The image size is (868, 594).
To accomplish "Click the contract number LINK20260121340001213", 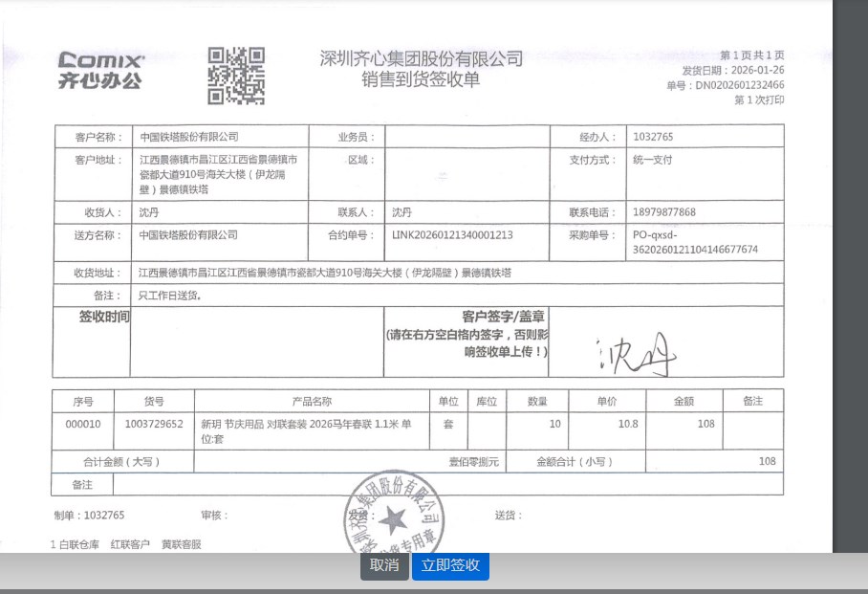I will 452,235.
